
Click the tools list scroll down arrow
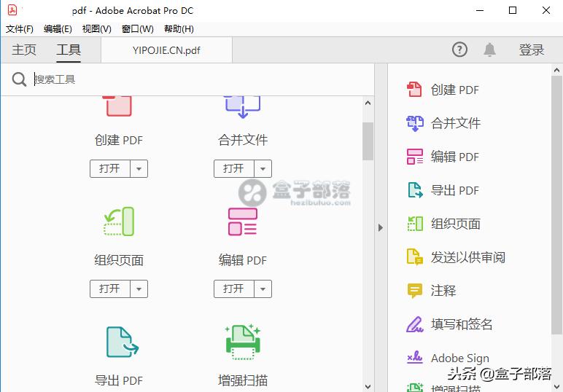pos(368,387)
